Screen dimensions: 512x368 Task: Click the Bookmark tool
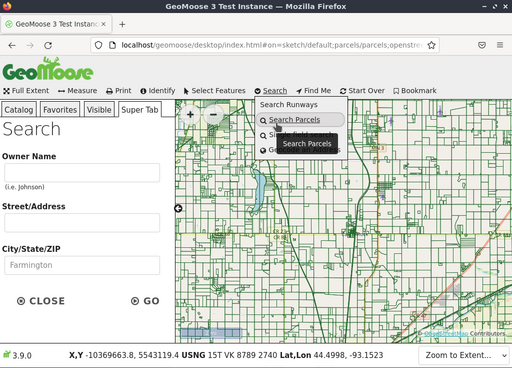(415, 91)
